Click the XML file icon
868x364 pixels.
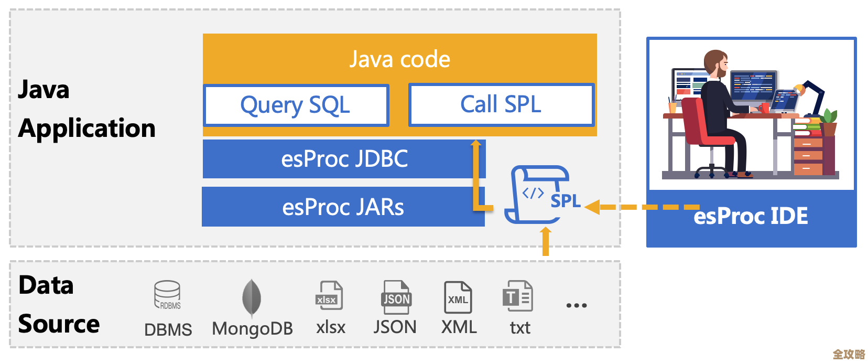click(x=458, y=297)
